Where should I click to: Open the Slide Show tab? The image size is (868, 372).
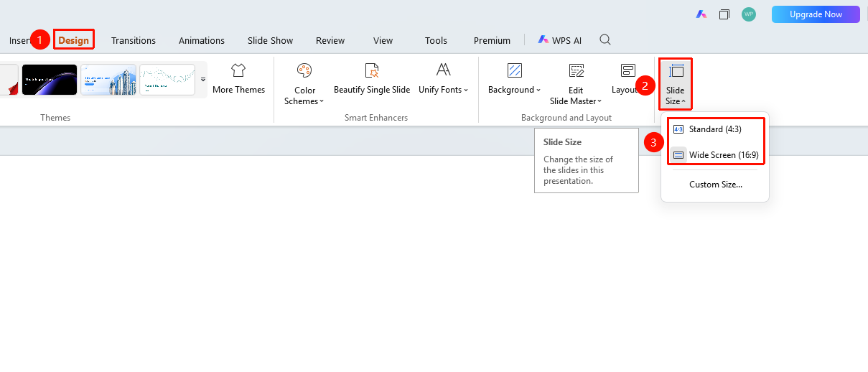coord(270,40)
